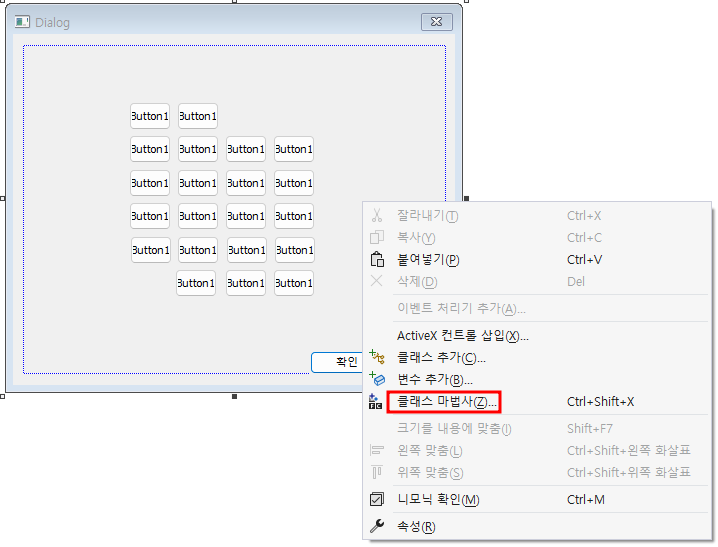Click the Ctrl+Shift+위쪽 화살표 shortcut text

629,472
